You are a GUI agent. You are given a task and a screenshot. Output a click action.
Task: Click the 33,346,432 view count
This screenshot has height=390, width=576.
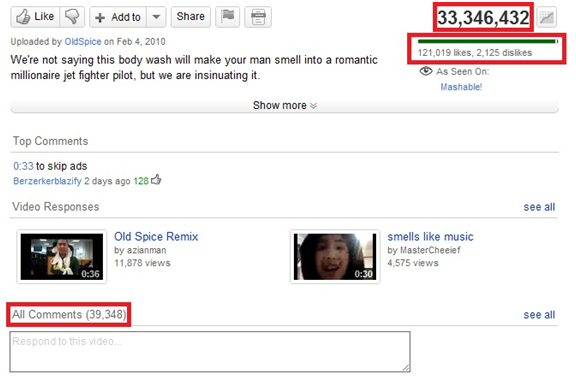[483, 17]
